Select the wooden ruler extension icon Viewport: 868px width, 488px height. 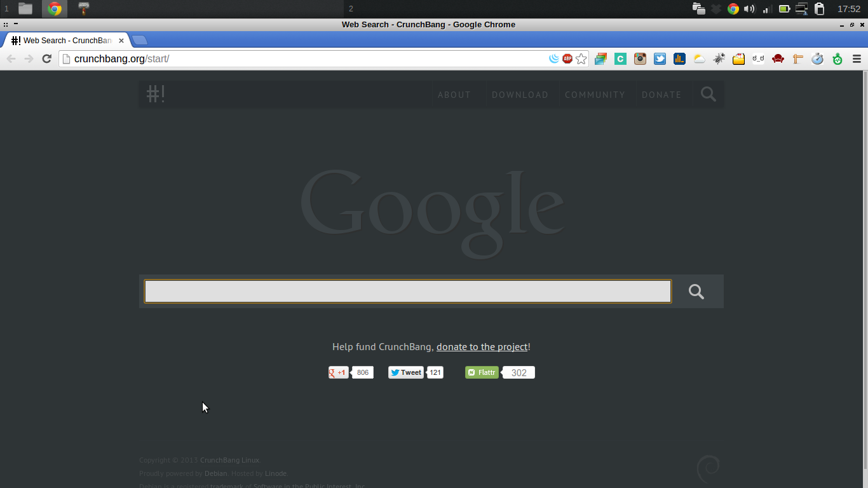click(797, 58)
